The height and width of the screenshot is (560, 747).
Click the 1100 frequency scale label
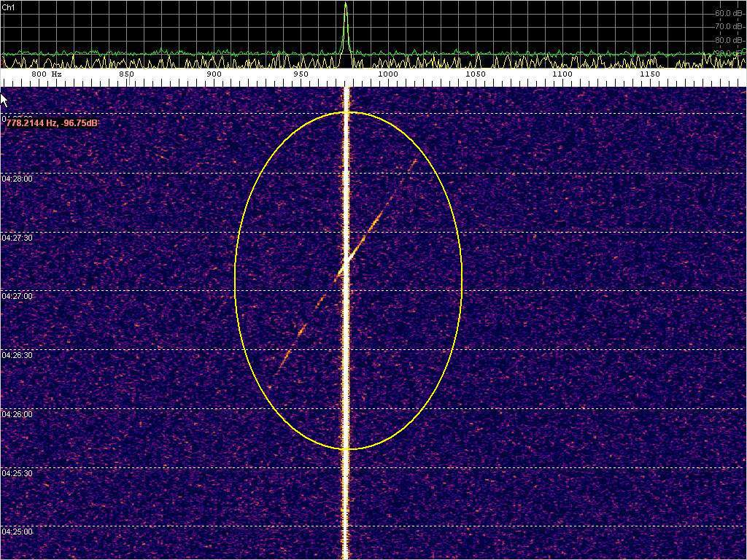[562, 74]
